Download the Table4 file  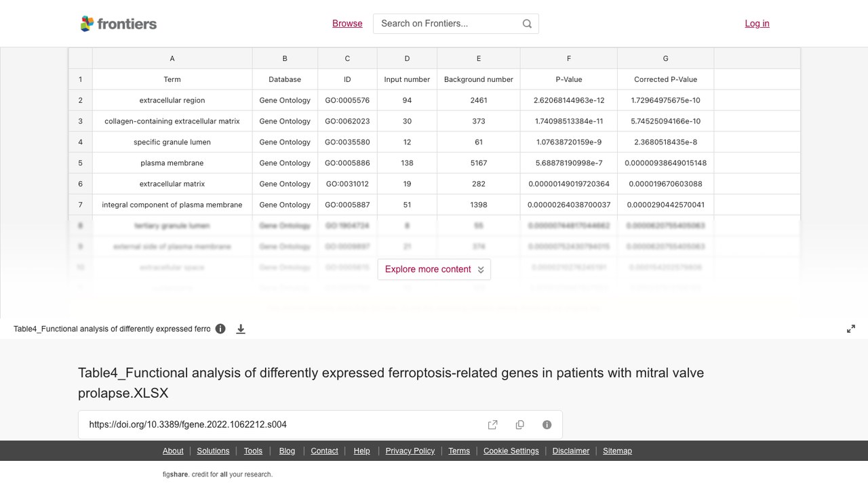pos(241,329)
